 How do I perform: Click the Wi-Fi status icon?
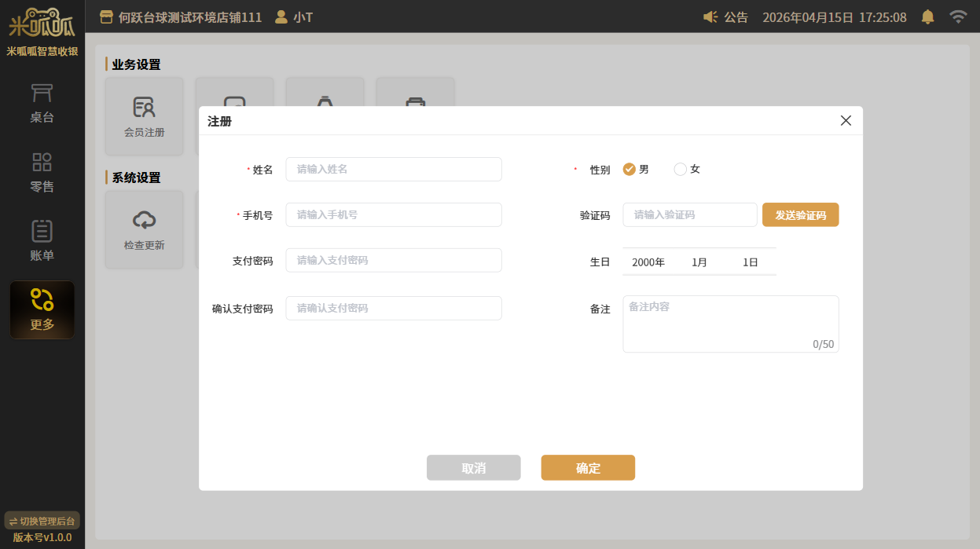click(x=957, y=16)
